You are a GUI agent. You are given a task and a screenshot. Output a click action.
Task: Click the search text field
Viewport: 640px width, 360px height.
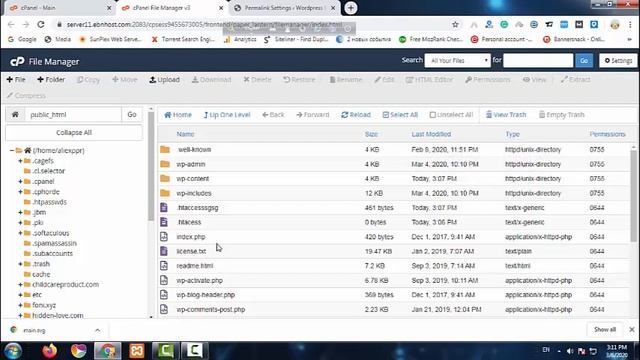(538, 60)
